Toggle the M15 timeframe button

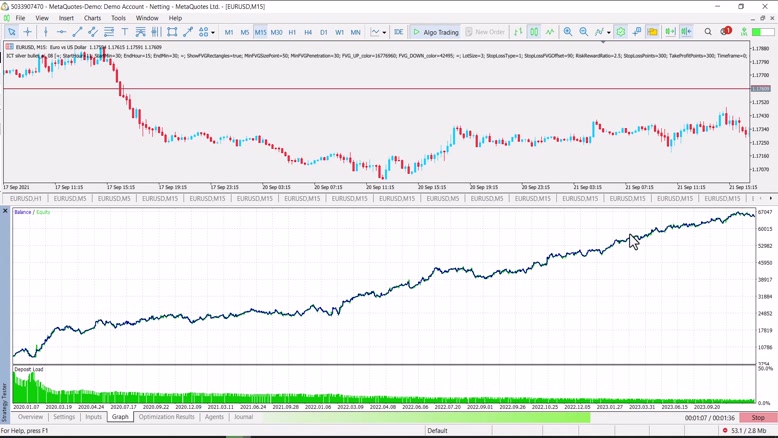260,32
